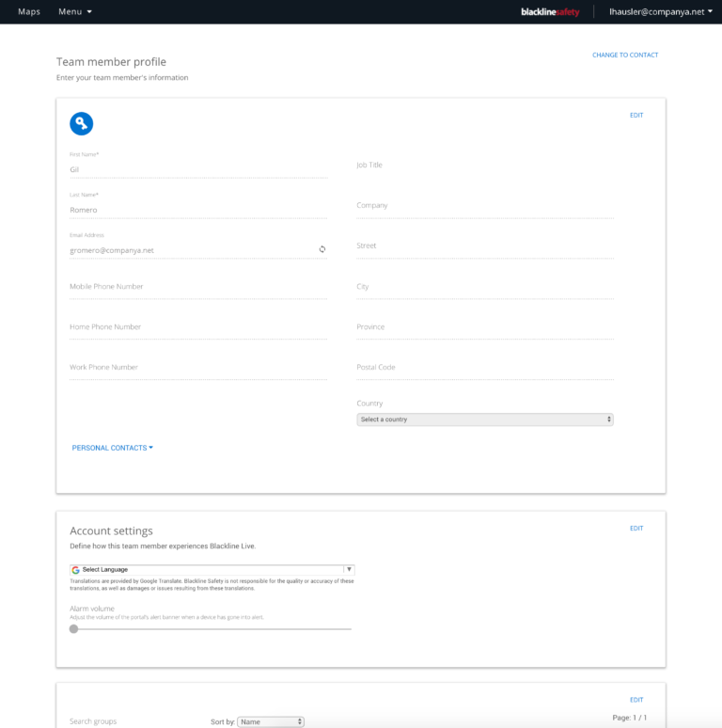Click the Blackline Safety logo

point(550,12)
